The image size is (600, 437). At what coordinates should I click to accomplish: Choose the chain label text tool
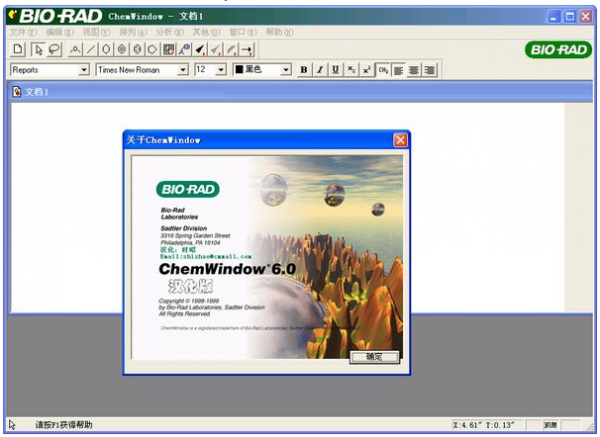(75, 49)
